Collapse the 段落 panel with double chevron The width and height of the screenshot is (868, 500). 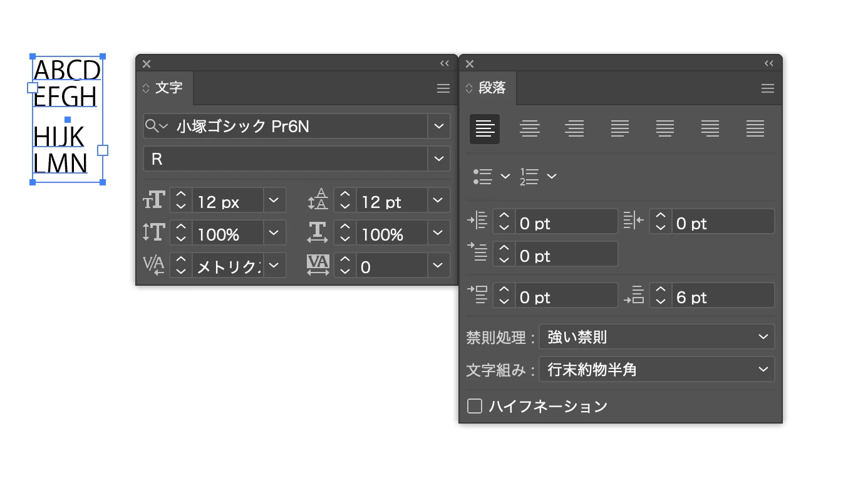[769, 63]
